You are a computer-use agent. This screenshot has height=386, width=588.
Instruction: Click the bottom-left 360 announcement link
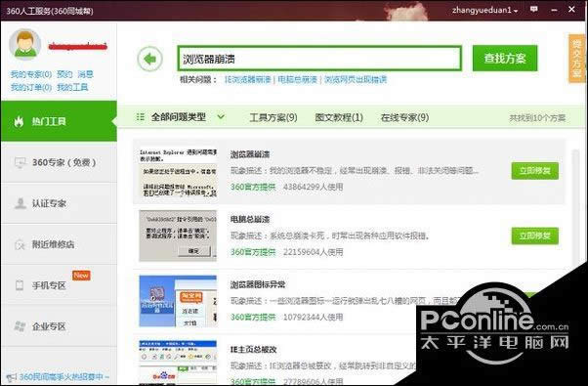pos(63,376)
